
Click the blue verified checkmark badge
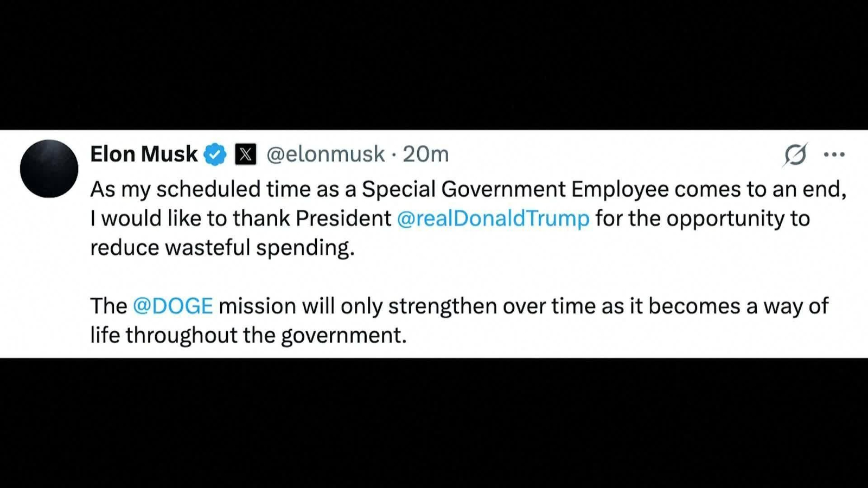tap(215, 155)
